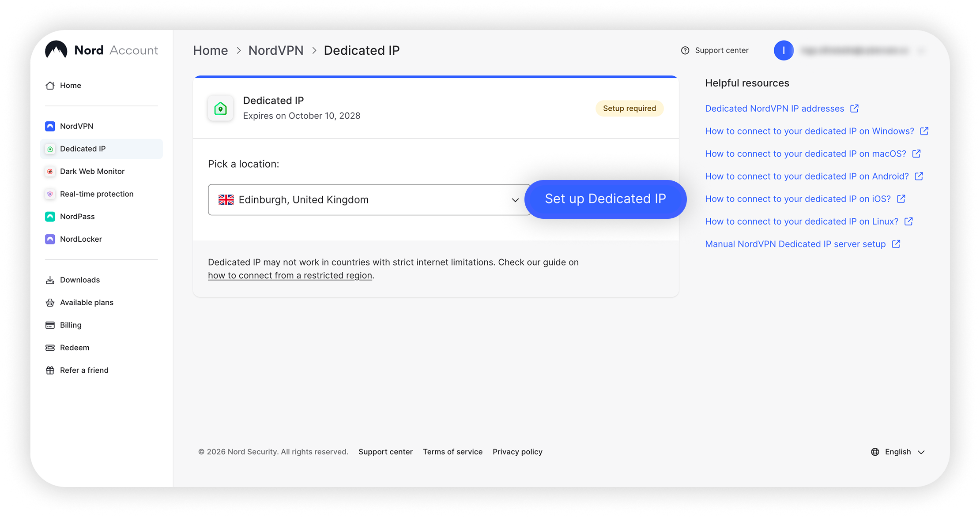Open the Downloads sidebar label

coord(80,280)
